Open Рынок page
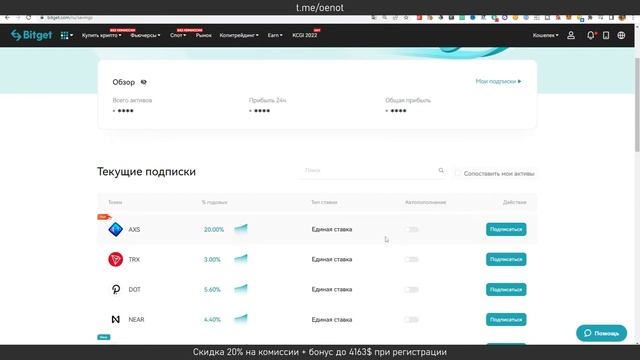 pos(203,36)
